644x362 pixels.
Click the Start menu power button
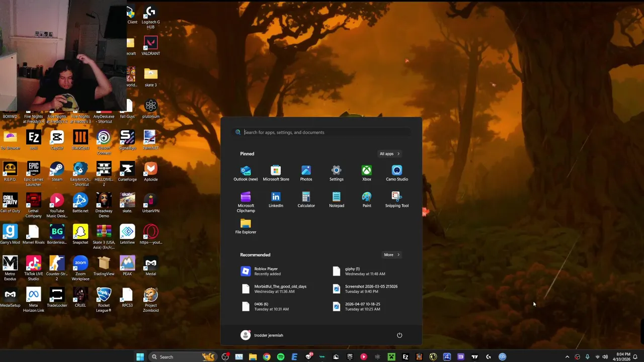399,335
